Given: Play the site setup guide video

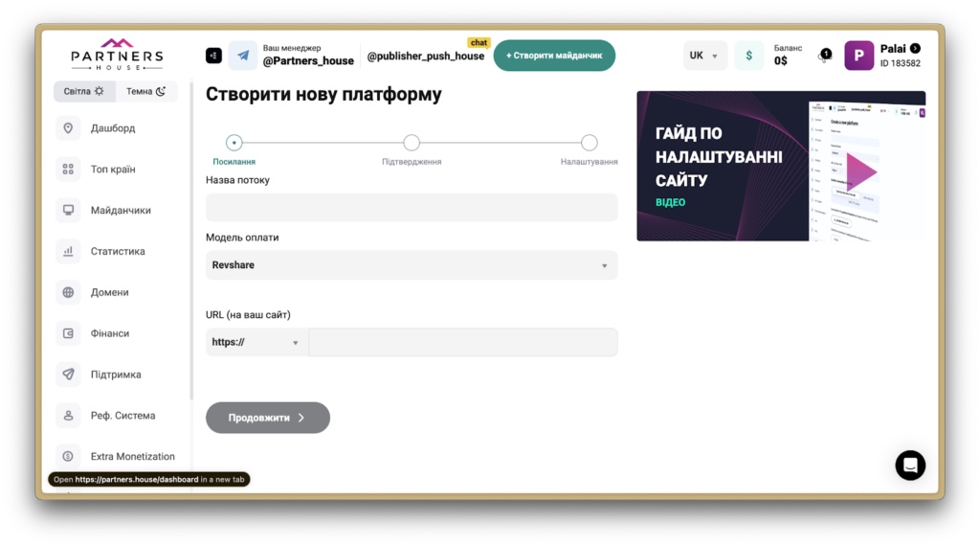Looking at the screenshot, I should point(860,171).
